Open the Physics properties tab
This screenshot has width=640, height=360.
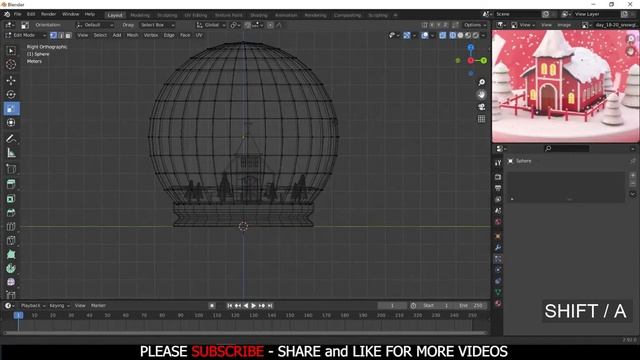(x=498, y=270)
